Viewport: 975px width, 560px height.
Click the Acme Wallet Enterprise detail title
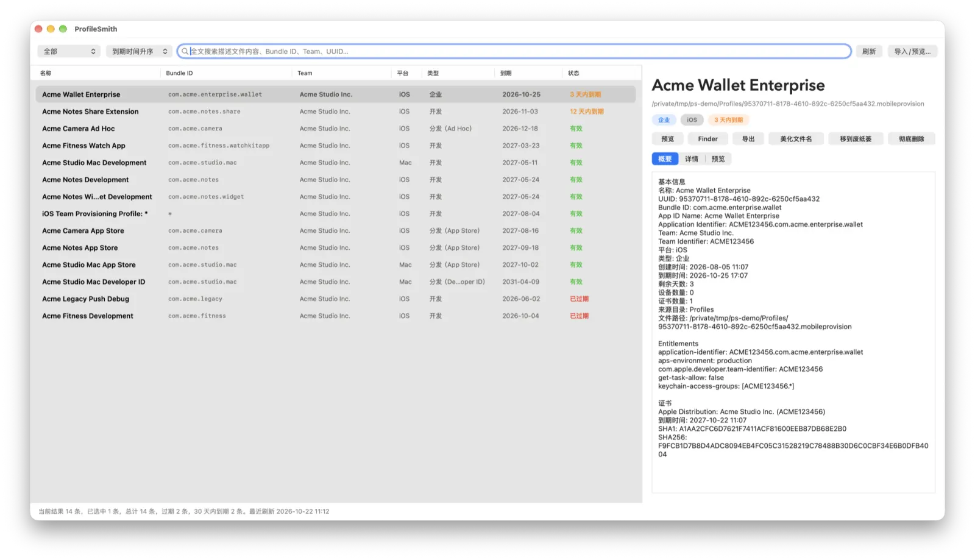tap(738, 85)
